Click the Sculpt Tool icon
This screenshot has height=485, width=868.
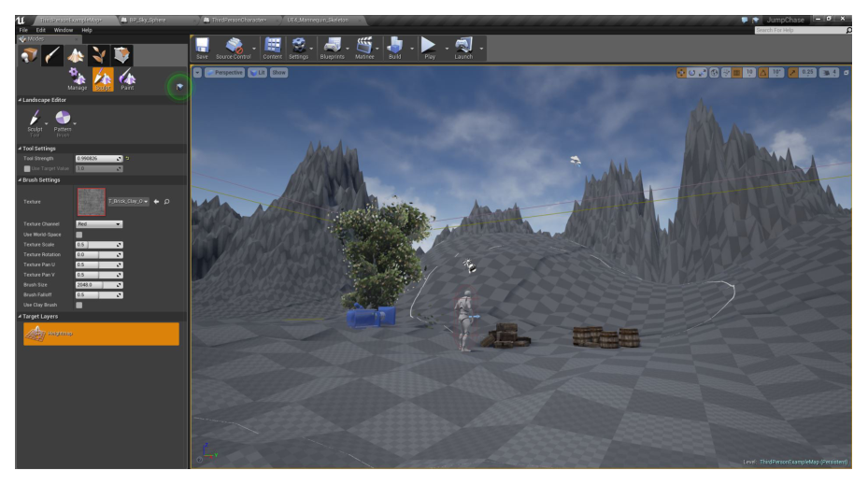[x=35, y=121]
